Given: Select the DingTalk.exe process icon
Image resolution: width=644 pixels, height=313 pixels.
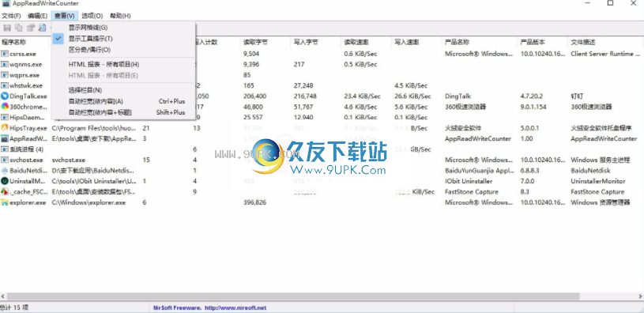Looking at the screenshot, I should coord(5,96).
